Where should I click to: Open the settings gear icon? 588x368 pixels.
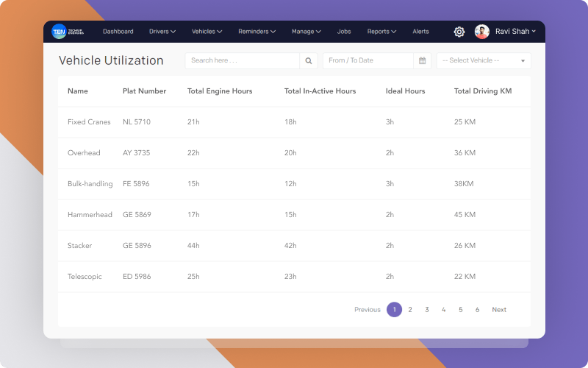point(459,32)
